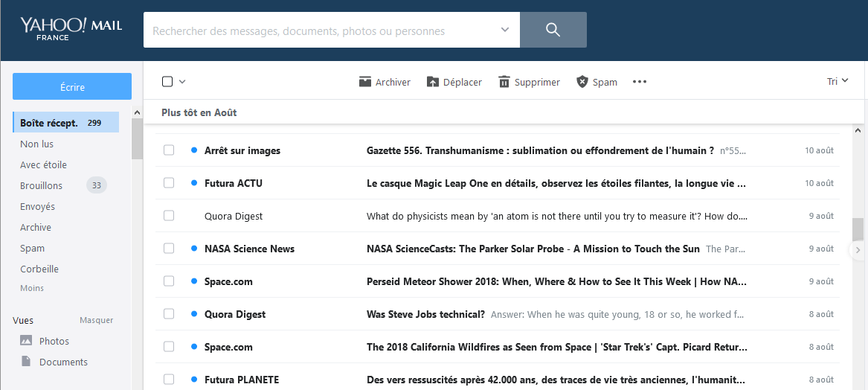Check box for Perseid Meteor Shower email
Screen dimensions: 868x390
pyautogui.click(x=169, y=281)
